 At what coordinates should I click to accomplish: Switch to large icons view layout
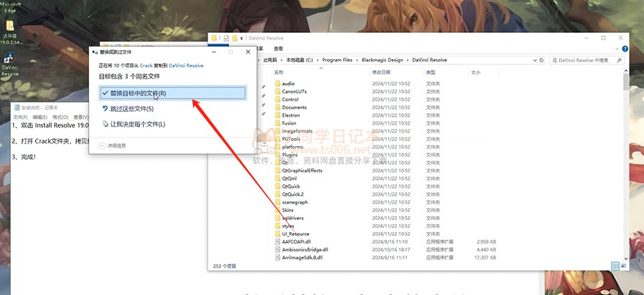pos(623,266)
